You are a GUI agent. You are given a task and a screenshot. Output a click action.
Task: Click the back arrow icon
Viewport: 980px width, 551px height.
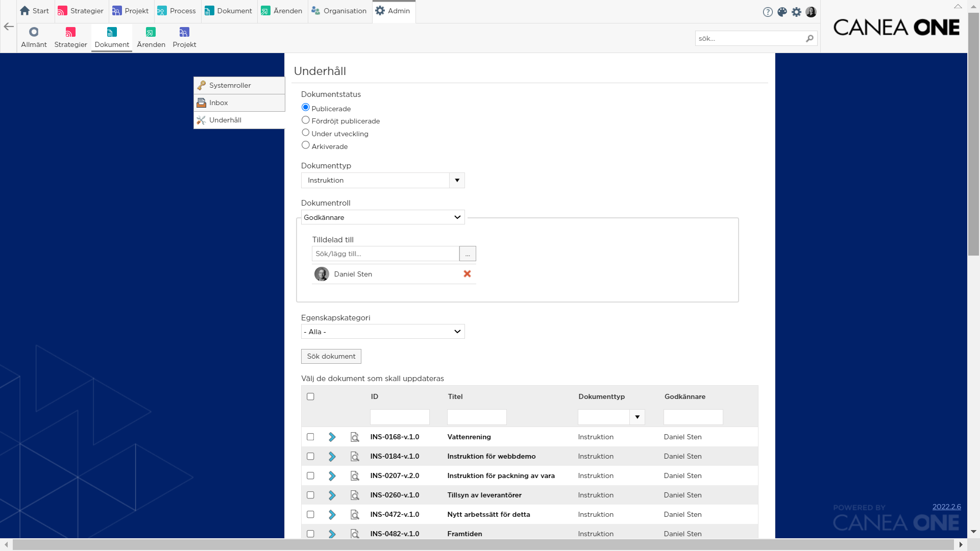click(x=9, y=27)
